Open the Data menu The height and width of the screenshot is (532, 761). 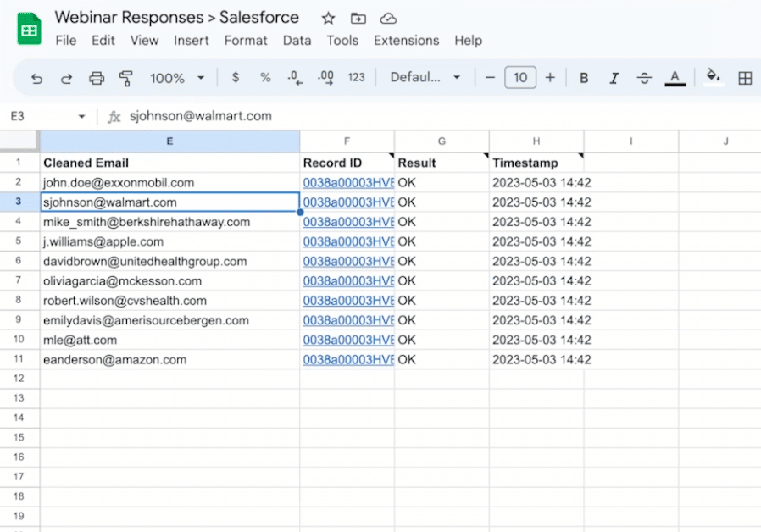pyautogui.click(x=297, y=41)
